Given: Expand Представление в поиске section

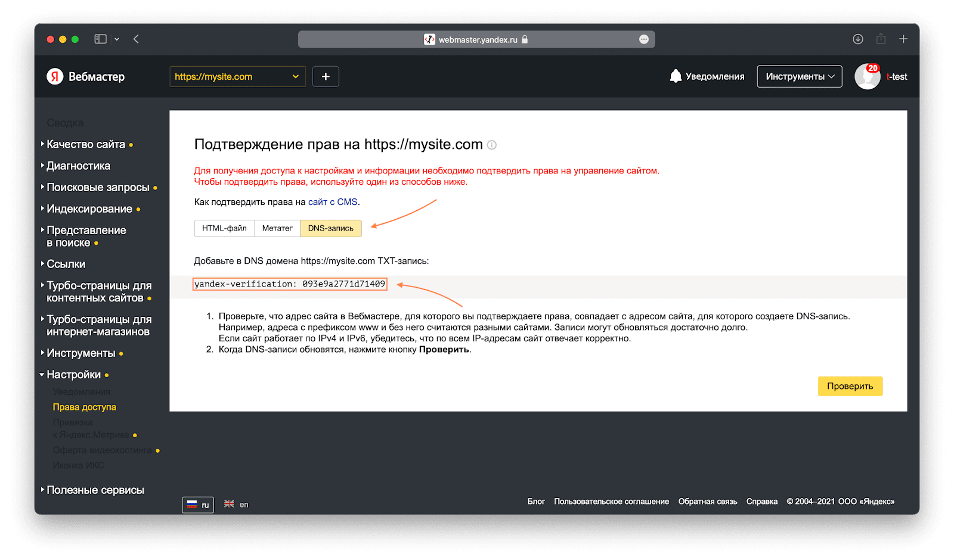Looking at the screenshot, I should 86,236.
